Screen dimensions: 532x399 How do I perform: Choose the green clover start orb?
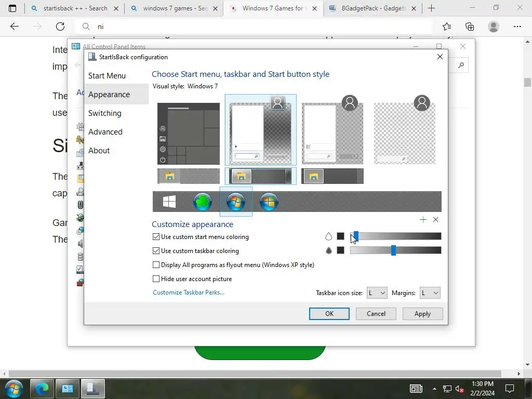pyautogui.click(x=203, y=202)
